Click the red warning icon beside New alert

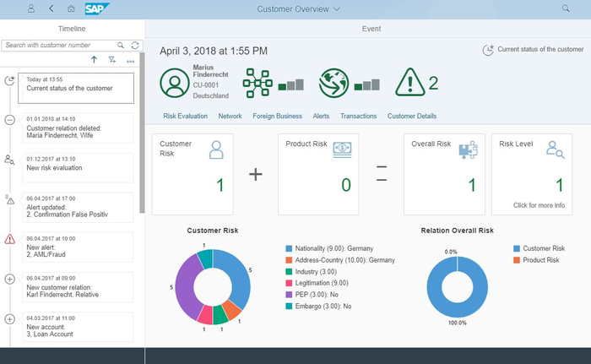(x=10, y=239)
